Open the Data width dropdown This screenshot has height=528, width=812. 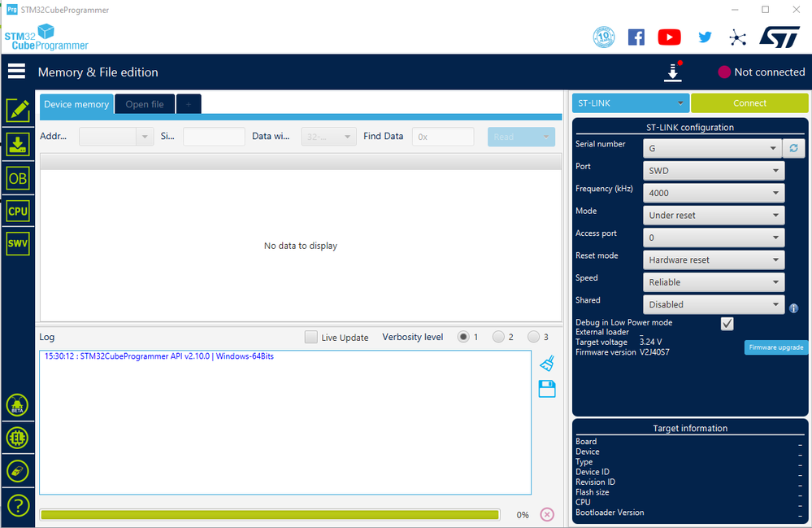pyautogui.click(x=329, y=137)
